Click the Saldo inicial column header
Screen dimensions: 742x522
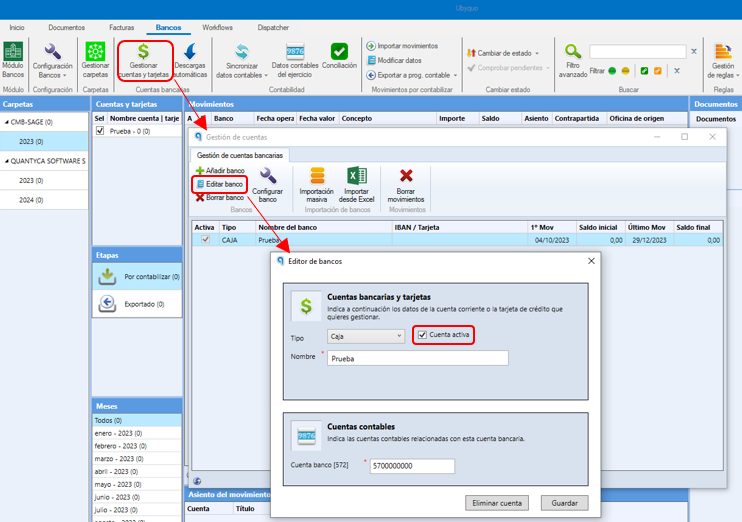tap(600, 227)
